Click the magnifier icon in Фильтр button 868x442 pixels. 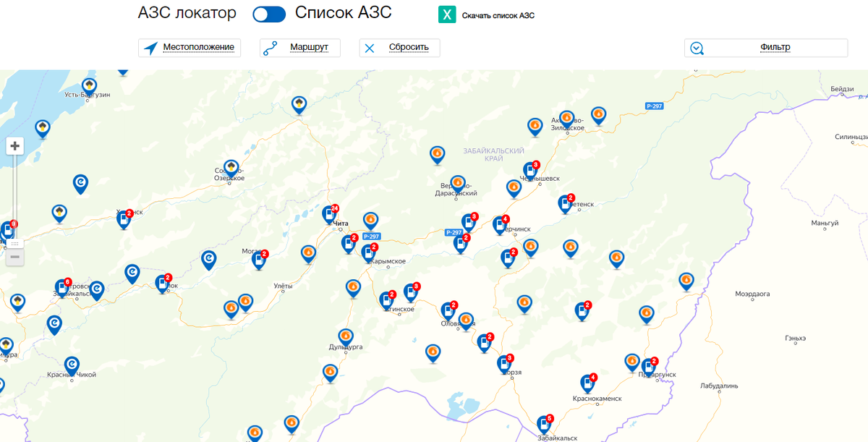pos(697,48)
